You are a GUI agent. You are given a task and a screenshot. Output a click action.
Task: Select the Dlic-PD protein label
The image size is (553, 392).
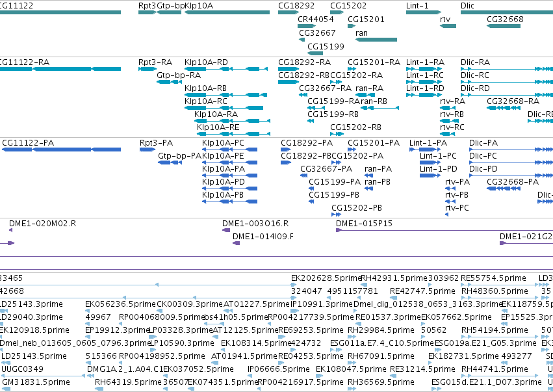pos(483,169)
